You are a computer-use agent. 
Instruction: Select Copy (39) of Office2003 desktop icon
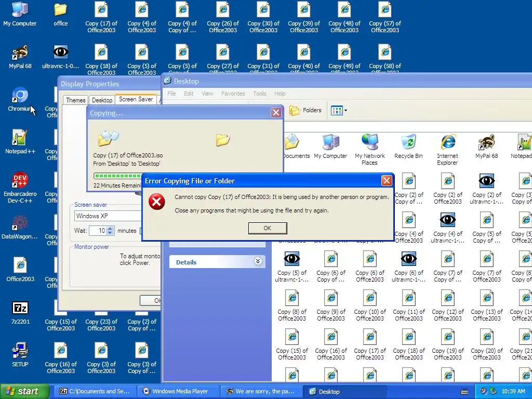(304, 18)
